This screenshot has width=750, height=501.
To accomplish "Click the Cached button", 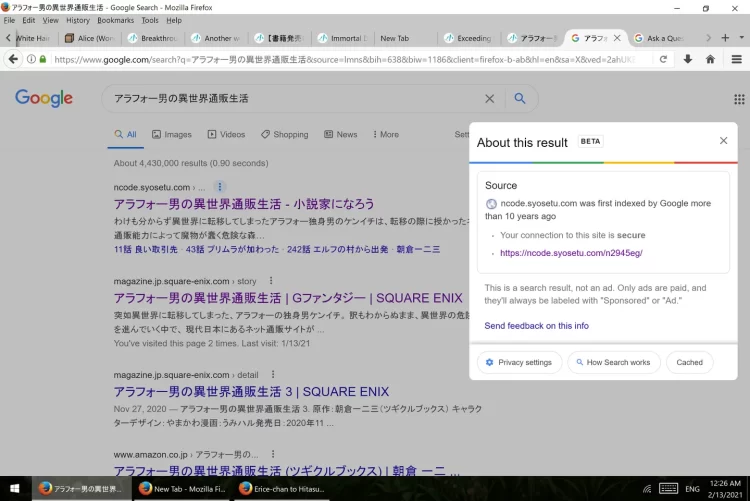I will coord(689,362).
